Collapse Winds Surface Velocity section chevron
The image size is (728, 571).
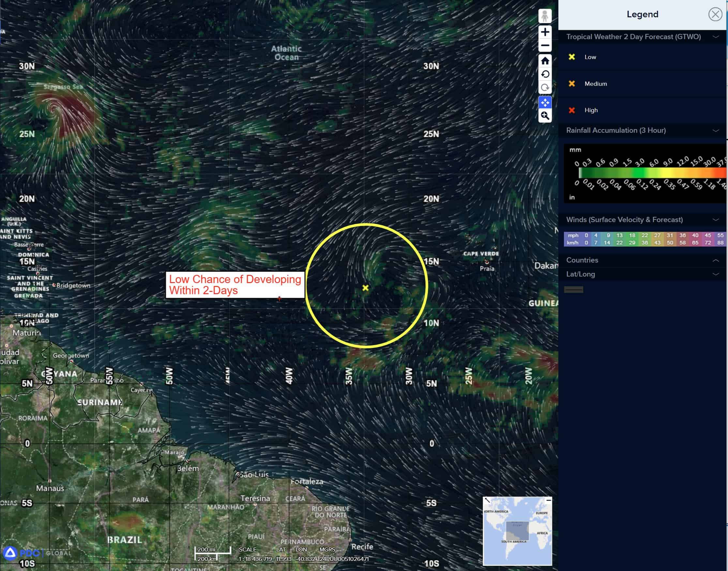pyautogui.click(x=716, y=220)
